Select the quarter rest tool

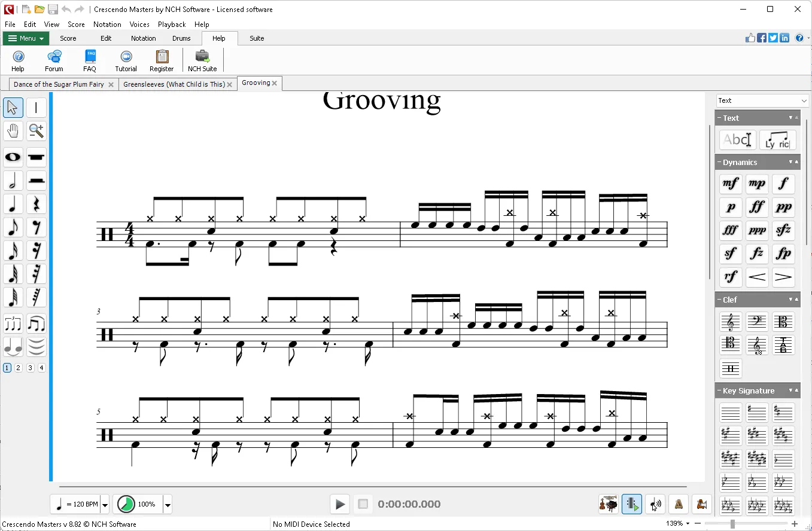click(x=37, y=204)
